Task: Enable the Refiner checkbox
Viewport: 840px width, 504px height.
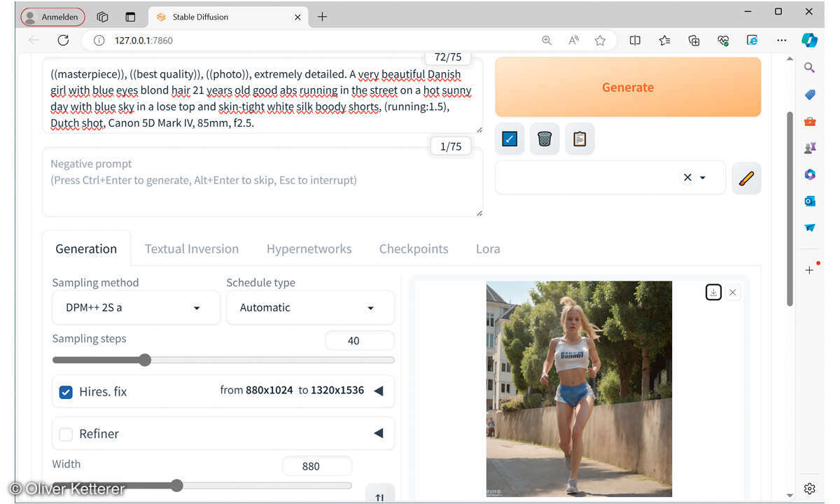Action: tap(66, 434)
